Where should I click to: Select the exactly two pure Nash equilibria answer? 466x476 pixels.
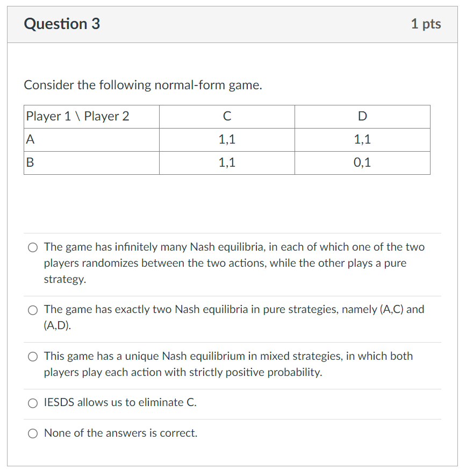32,309
